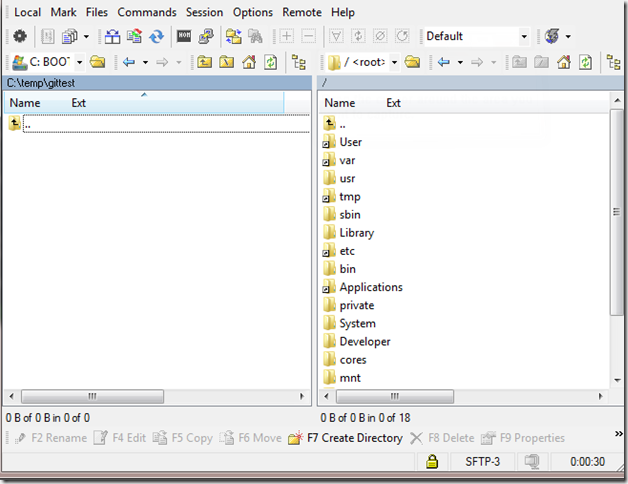Click the Queue copy documents icon

70,36
